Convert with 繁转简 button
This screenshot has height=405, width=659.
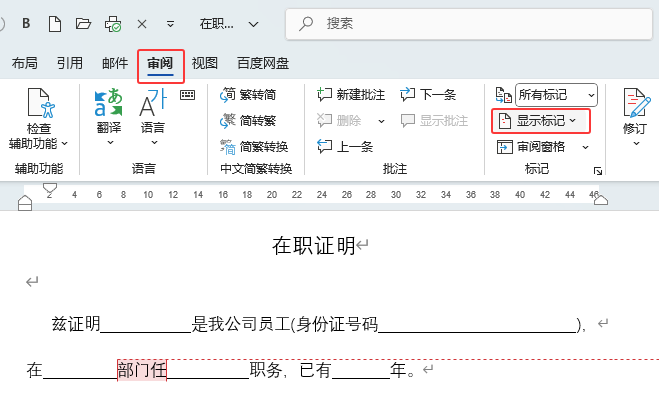click(248, 95)
